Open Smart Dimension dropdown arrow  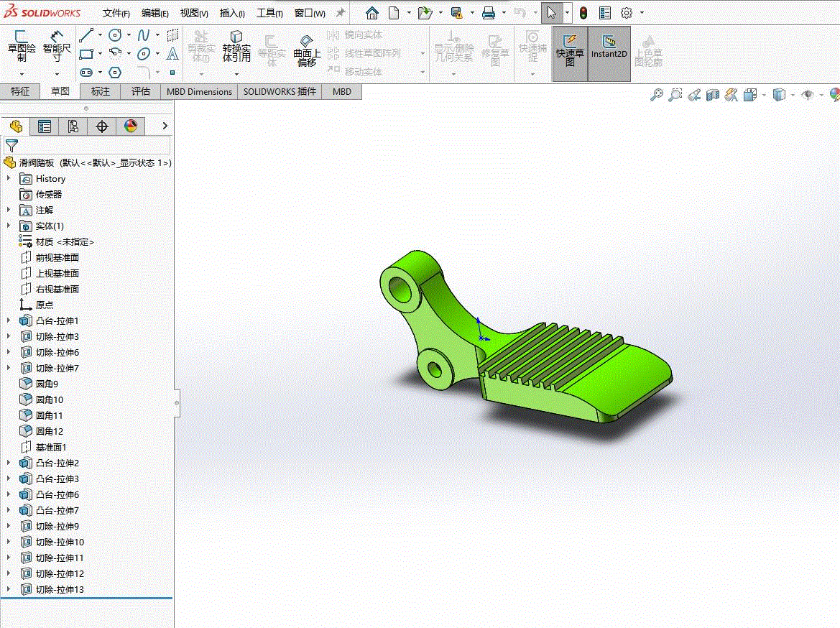(57, 74)
